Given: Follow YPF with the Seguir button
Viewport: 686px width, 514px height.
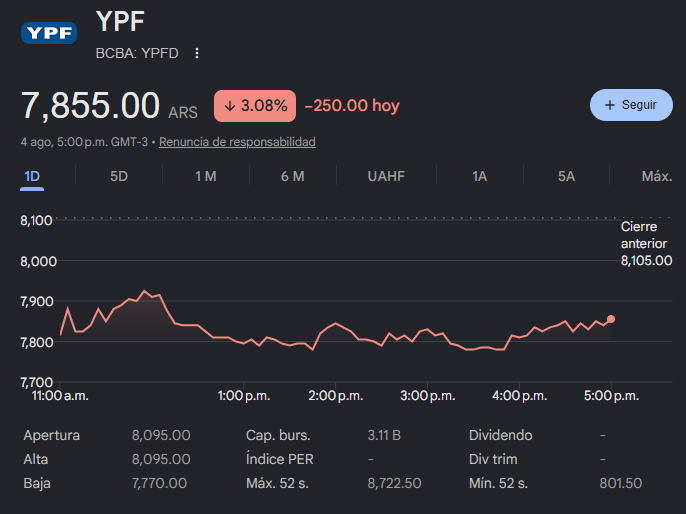Looking at the screenshot, I should tap(631, 105).
